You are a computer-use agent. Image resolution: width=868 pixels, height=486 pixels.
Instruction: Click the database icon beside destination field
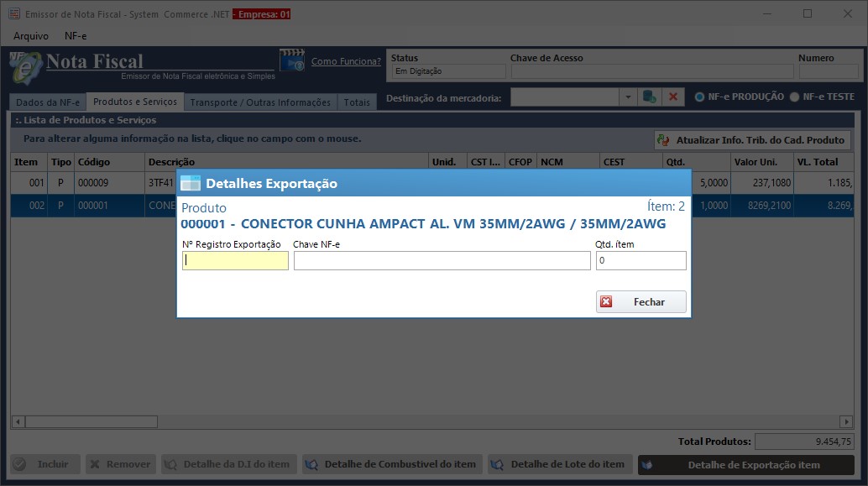(x=649, y=97)
